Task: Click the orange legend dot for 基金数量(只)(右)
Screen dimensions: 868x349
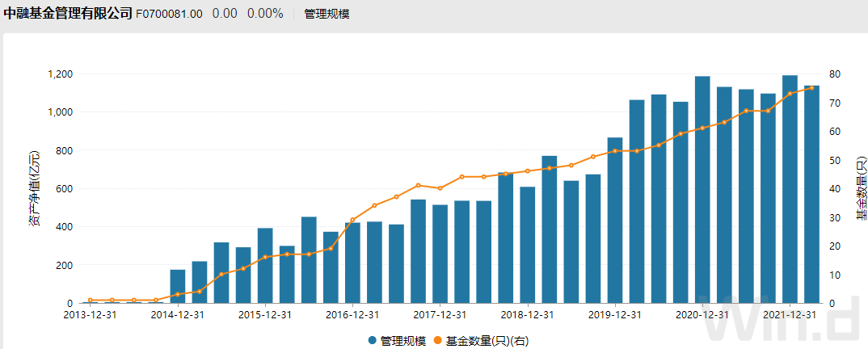Action: (x=439, y=341)
